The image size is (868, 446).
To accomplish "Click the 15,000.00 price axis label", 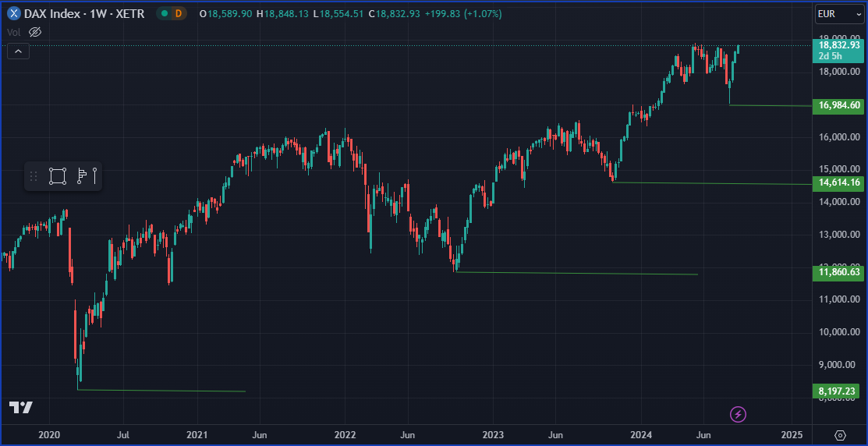I will coord(839,169).
